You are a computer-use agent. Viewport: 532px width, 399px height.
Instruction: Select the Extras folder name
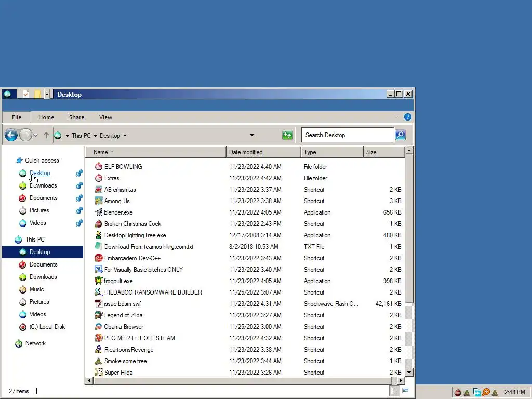tap(112, 178)
